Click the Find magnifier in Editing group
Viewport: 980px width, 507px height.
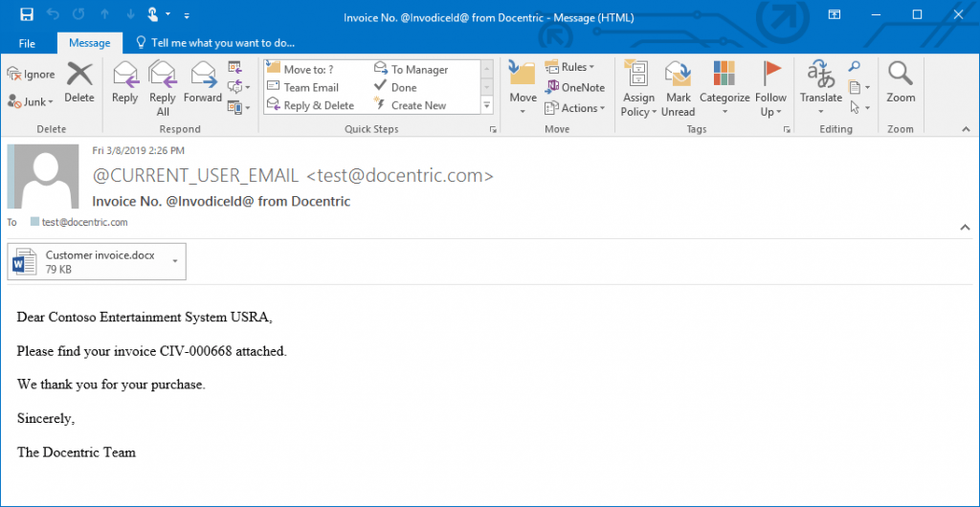855,67
